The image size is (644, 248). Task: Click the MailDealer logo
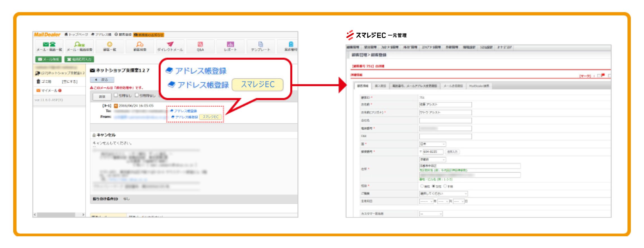pos(47,34)
